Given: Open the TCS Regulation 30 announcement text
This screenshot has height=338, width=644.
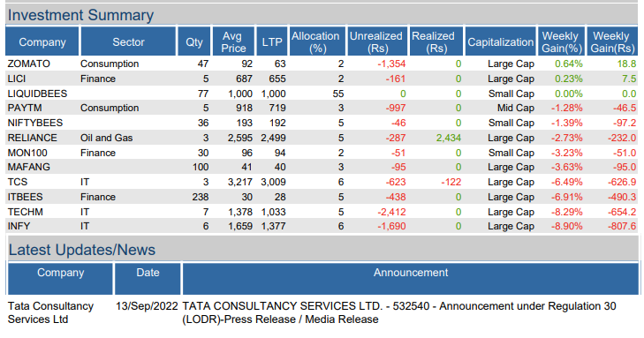Looking at the screenshot, I should (398, 312).
